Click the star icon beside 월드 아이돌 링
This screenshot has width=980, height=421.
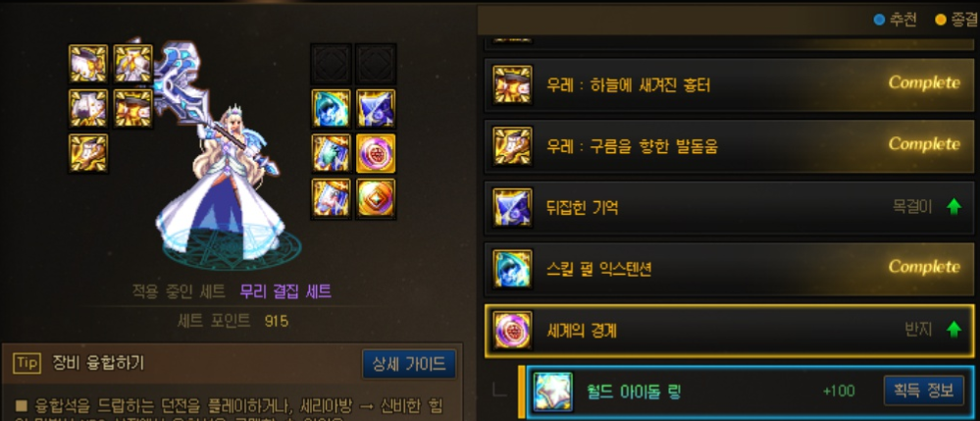coord(553,392)
